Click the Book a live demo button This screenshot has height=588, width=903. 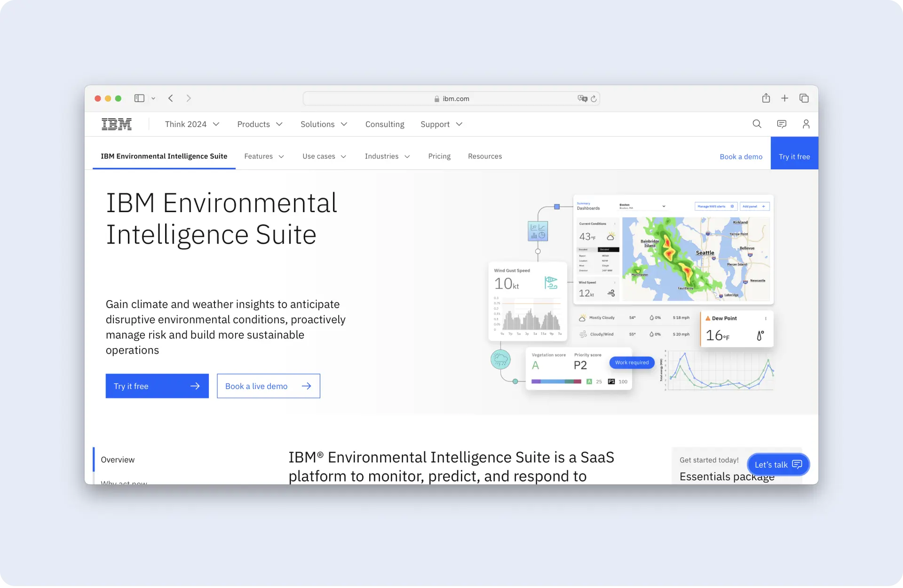[x=268, y=386]
